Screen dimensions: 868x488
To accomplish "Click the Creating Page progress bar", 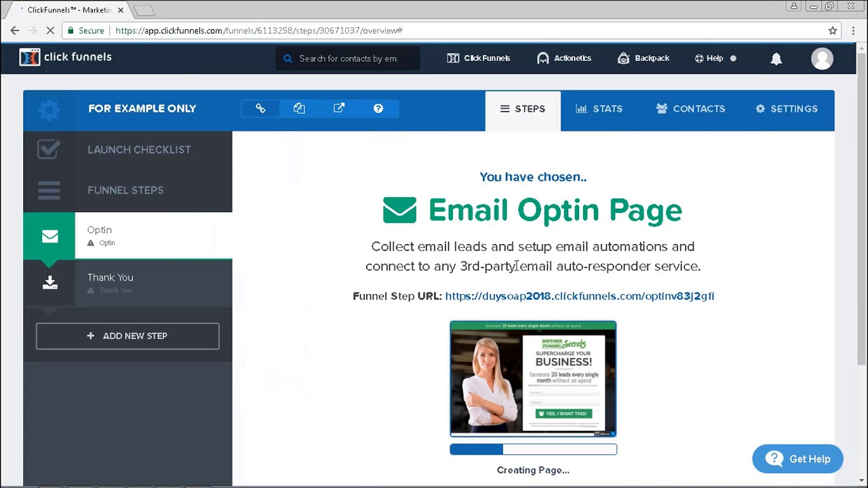I will [533, 449].
